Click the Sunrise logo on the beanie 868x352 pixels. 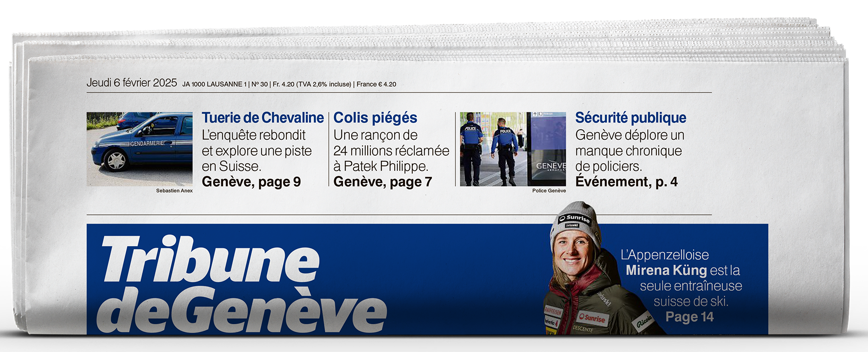[x=575, y=218]
